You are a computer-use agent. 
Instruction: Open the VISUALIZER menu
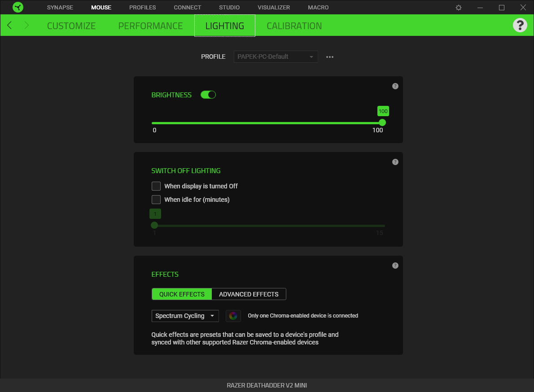click(274, 8)
